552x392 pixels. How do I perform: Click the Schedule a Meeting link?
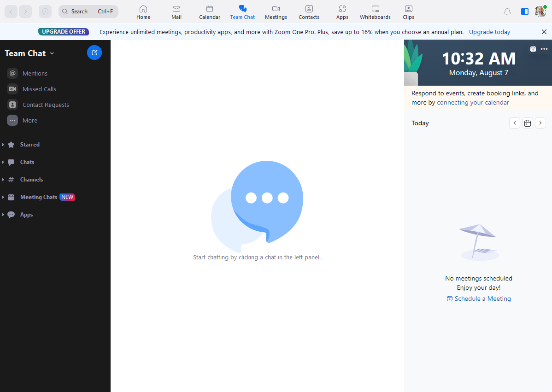[479, 298]
